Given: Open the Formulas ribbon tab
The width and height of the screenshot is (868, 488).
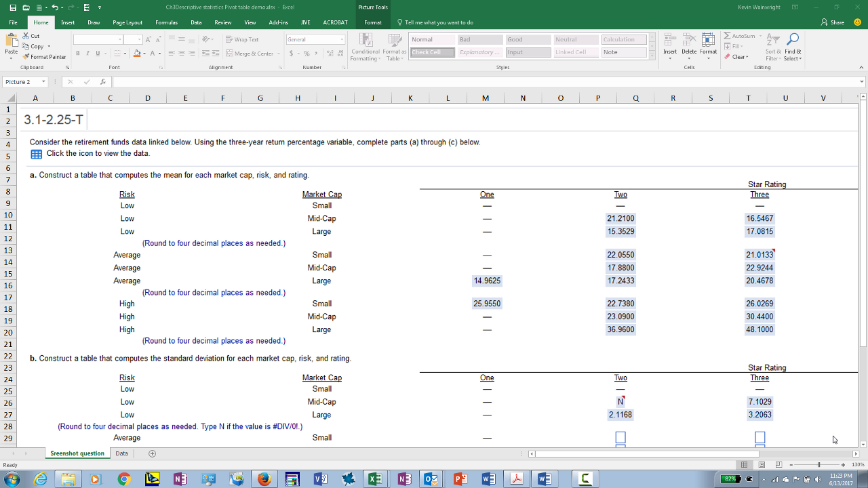Looking at the screenshot, I should (x=166, y=22).
